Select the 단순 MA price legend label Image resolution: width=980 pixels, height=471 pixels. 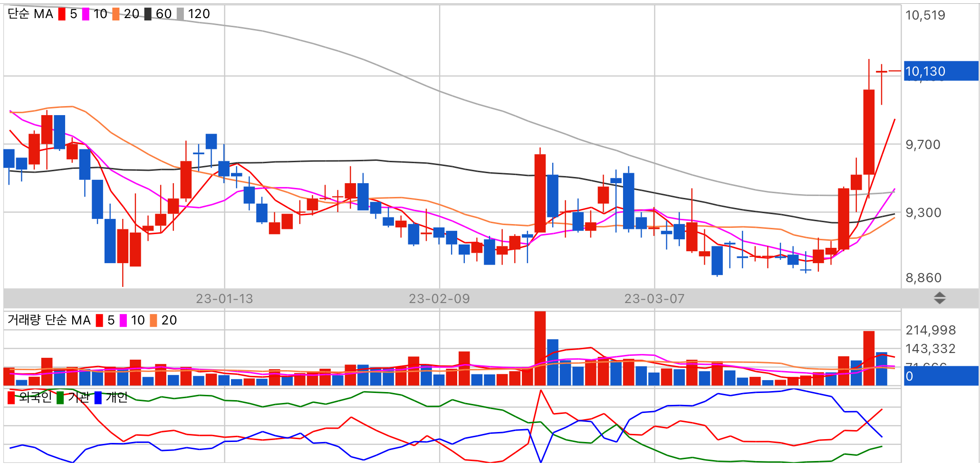pos(30,14)
